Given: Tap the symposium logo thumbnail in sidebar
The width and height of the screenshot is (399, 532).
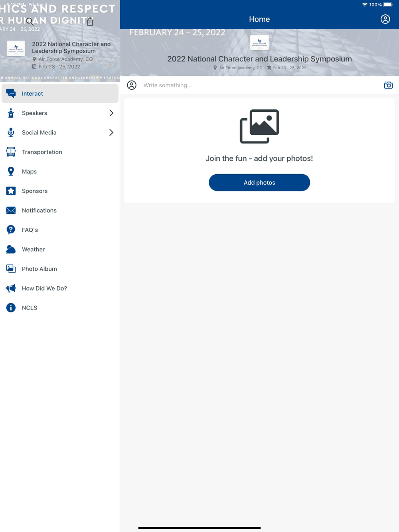Looking at the screenshot, I should (x=16, y=48).
